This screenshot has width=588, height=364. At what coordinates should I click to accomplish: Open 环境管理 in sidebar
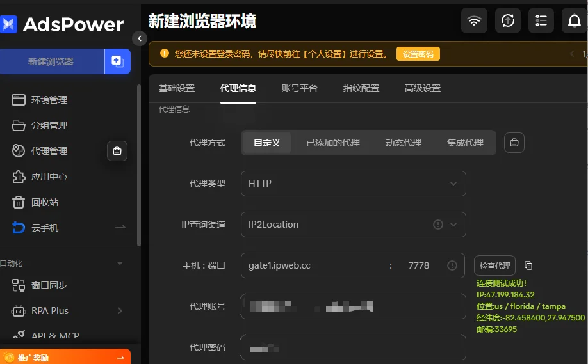pos(49,100)
